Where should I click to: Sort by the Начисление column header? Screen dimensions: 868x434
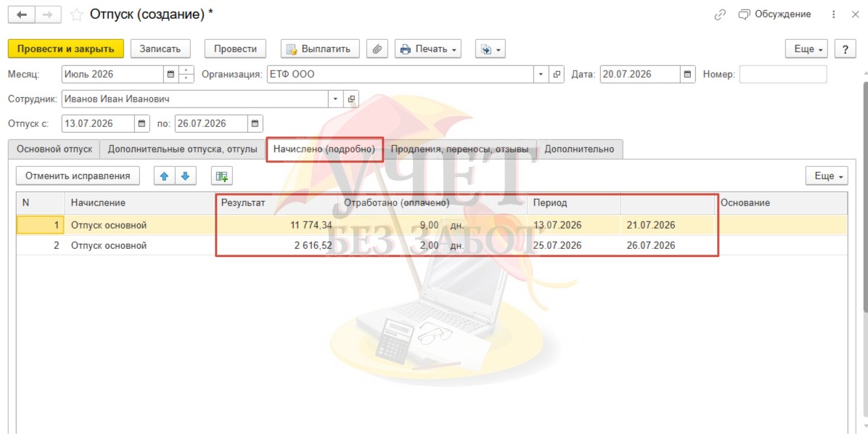point(141,202)
